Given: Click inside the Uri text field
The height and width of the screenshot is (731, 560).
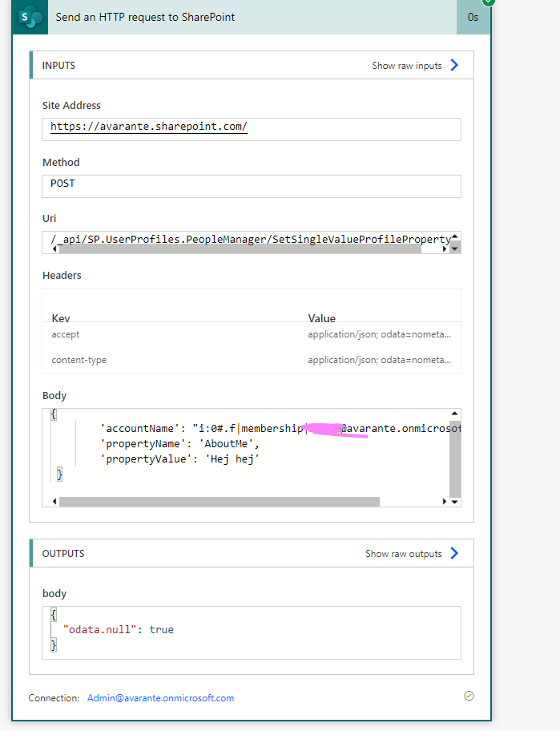Looking at the screenshot, I should [240, 238].
